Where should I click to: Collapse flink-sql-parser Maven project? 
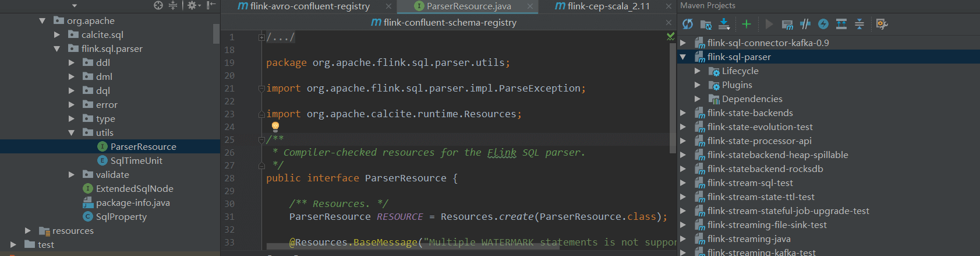683,57
